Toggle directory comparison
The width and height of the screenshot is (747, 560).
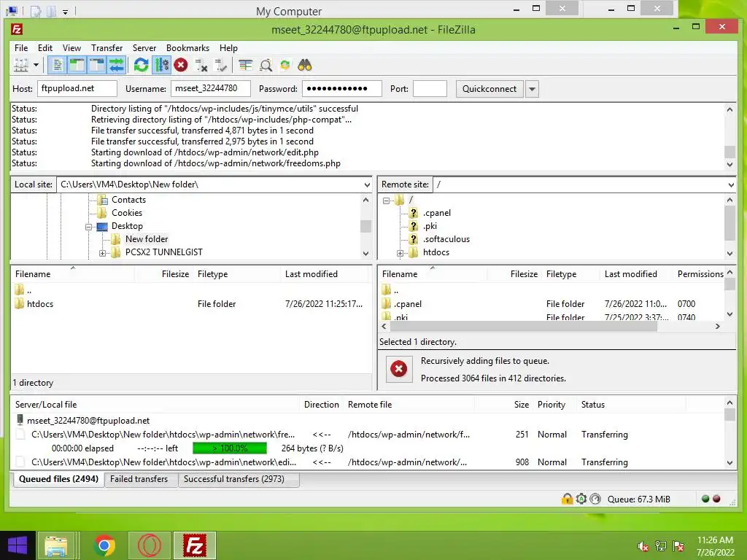coord(266,65)
